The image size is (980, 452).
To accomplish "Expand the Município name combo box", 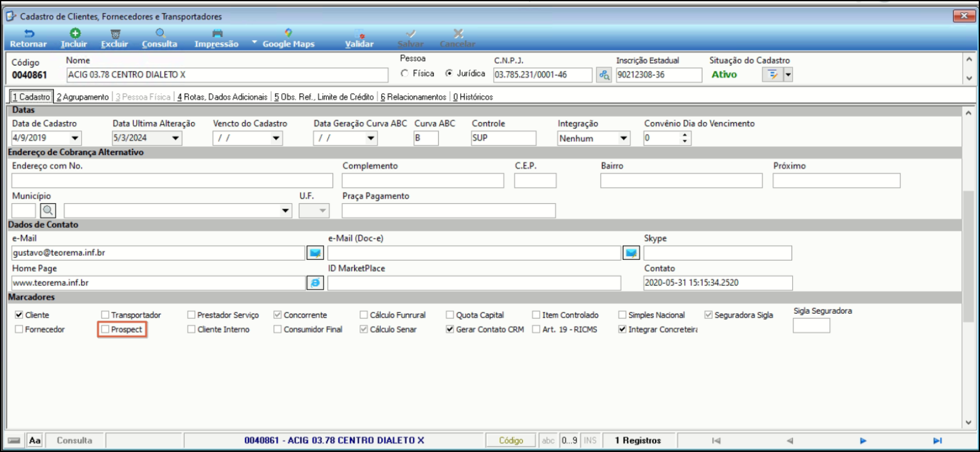I will 285,211.
